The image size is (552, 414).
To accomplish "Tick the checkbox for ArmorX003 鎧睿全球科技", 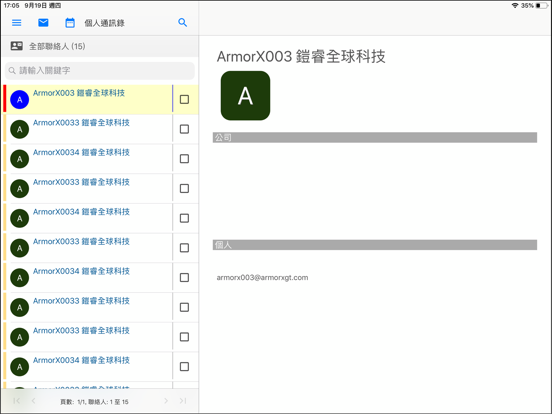I will pos(184,99).
